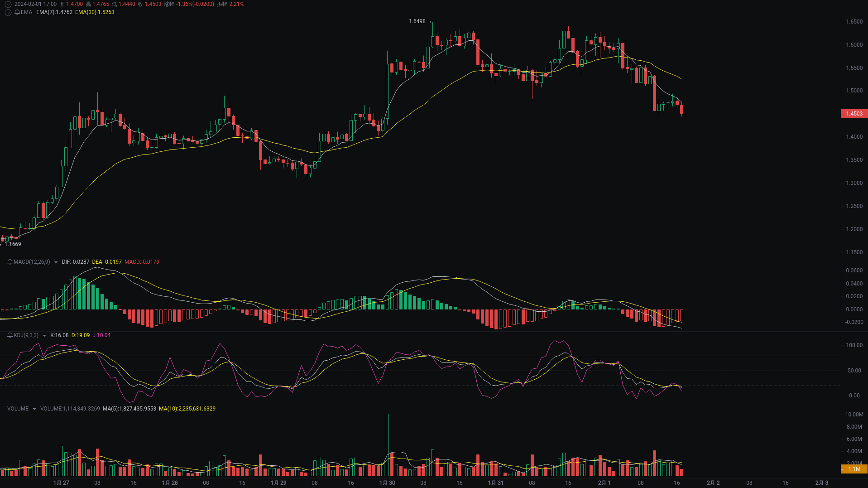Click the 1.1669 low price marker
The width and height of the screenshot is (868, 488).
point(13,244)
